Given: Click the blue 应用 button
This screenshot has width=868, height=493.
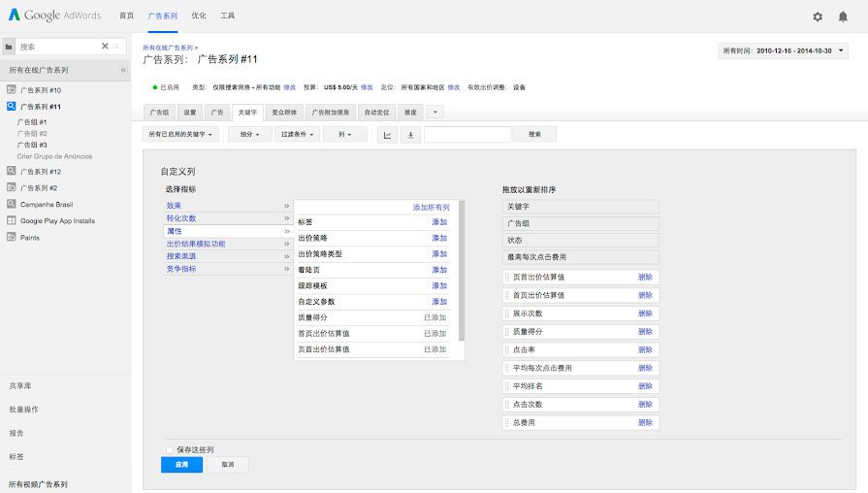Looking at the screenshot, I should point(181,465).
